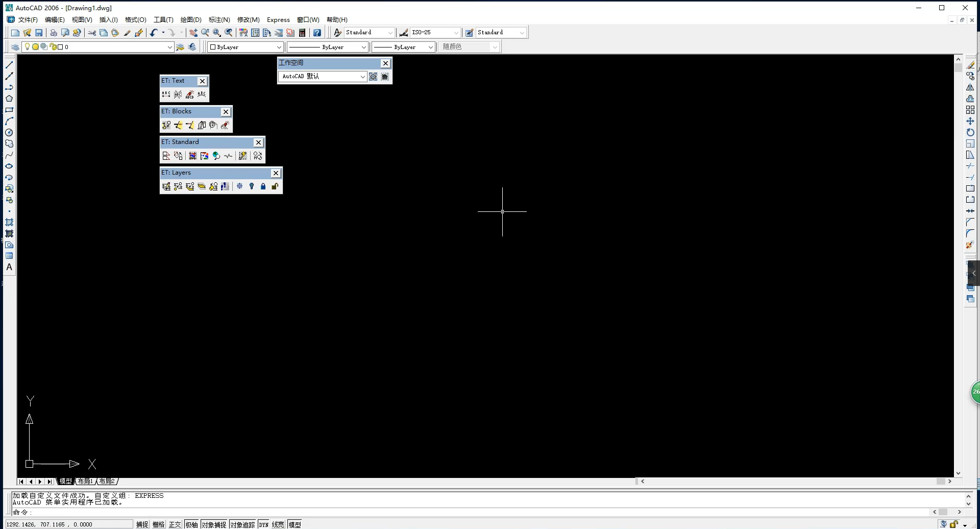Click the Workspace Settings gear icon
Image resolution: width=980 pixels, height=529 pixels.
point(373,77)
